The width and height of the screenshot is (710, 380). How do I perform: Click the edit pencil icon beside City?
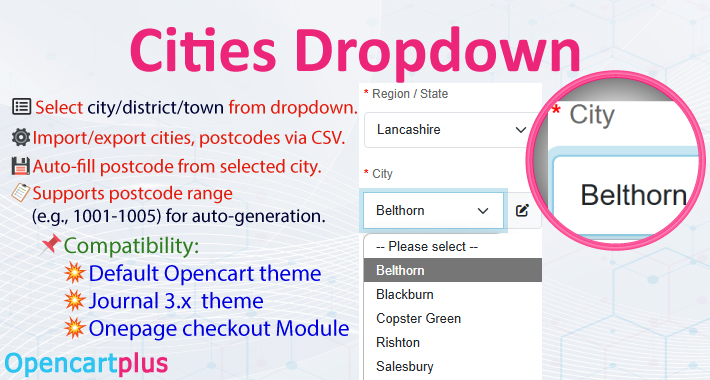click(523, 211)
